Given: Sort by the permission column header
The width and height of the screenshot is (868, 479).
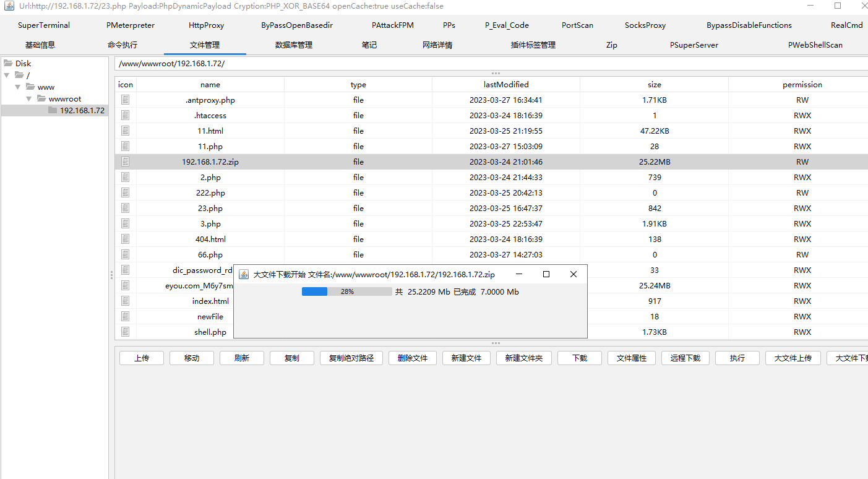Looking at the screenshot, I should pos(802,85).
